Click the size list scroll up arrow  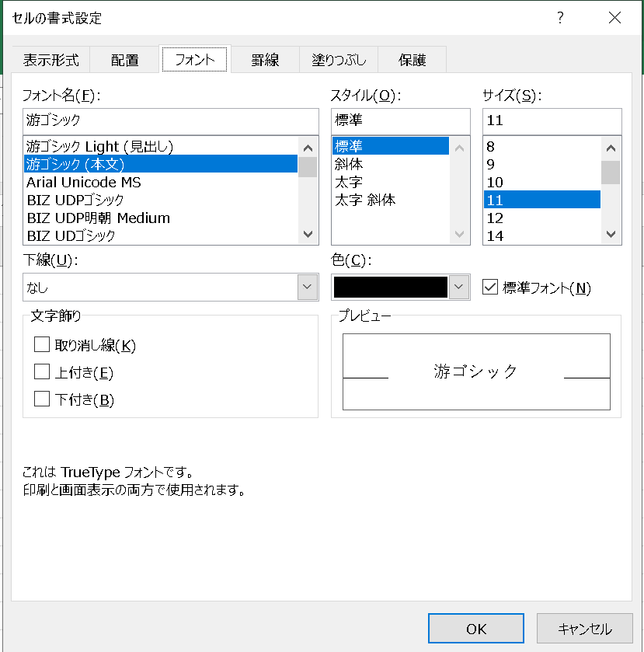pyautogui.click(x=611, y=148)
